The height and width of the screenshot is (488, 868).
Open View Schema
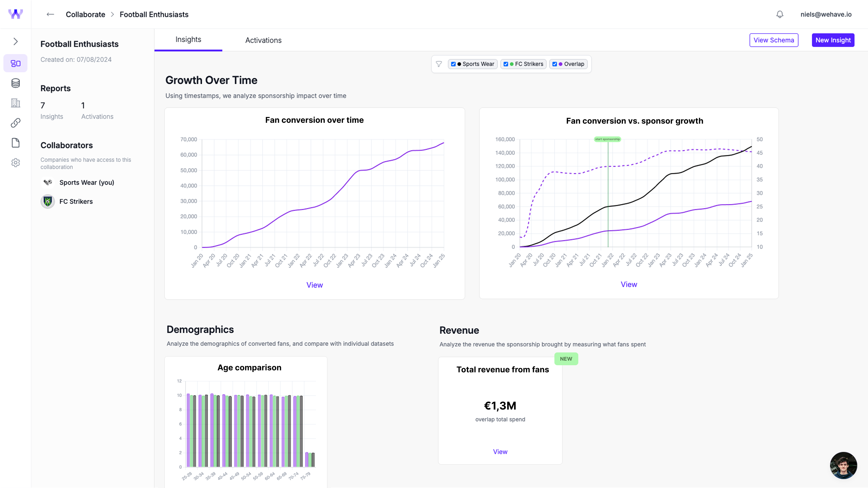point(774,40)
